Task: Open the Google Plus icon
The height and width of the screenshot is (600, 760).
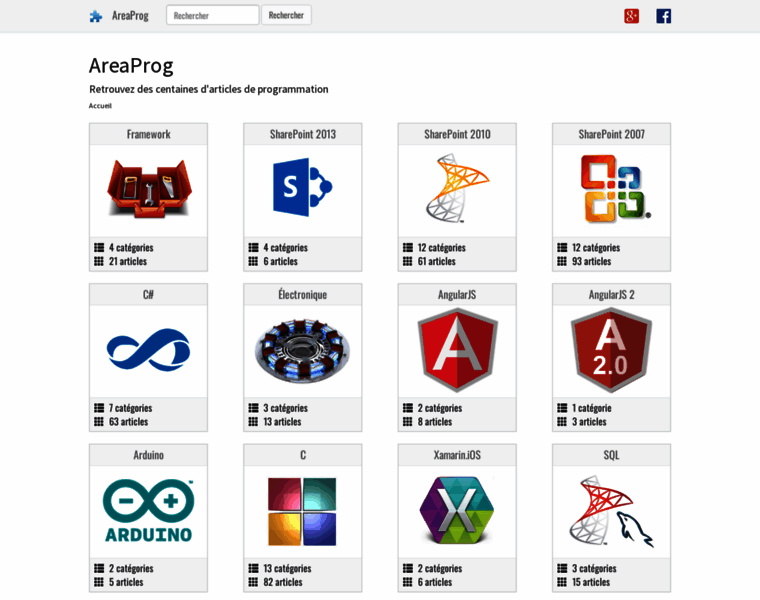Action: click(631, 16)
